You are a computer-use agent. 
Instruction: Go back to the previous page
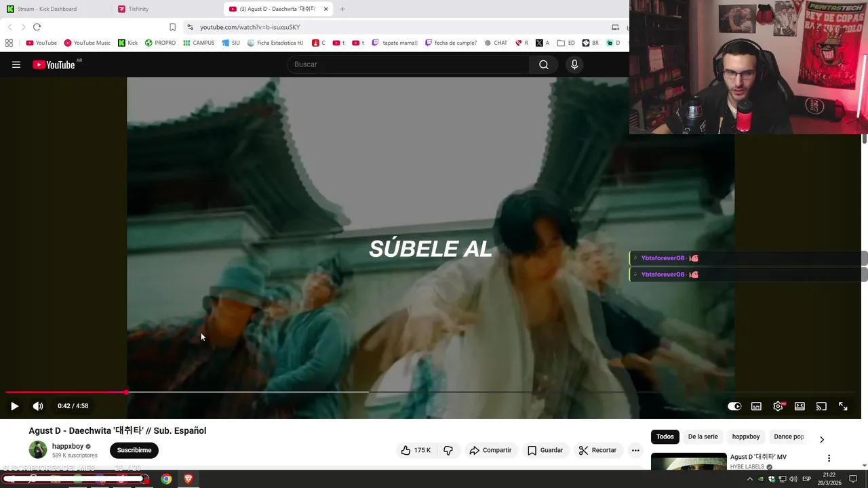(9, 27)
